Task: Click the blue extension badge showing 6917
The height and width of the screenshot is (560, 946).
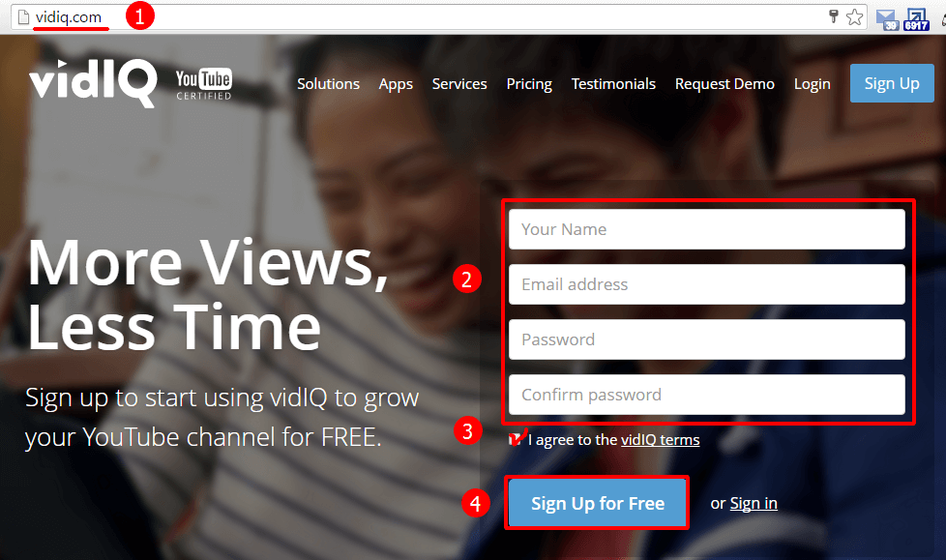Action: tap(915, 18)
